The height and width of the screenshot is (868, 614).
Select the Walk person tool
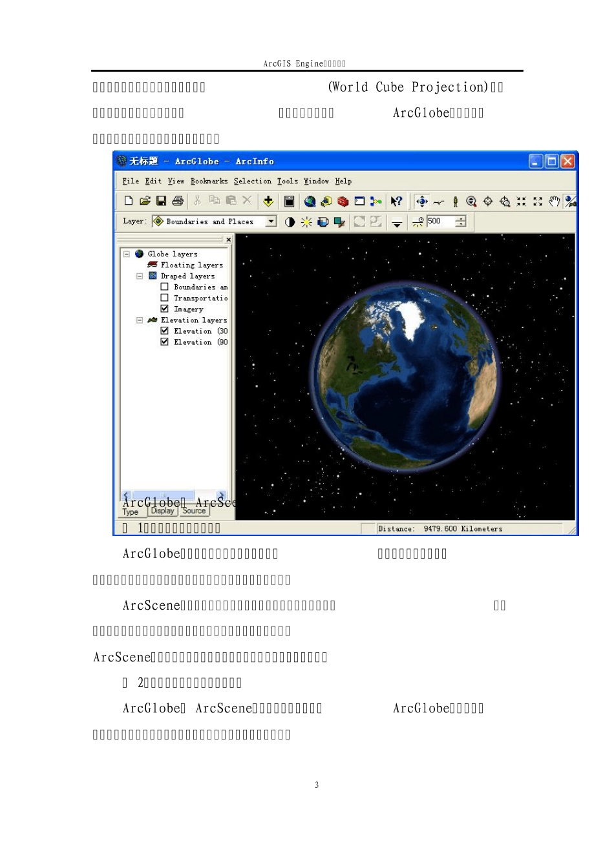coord(455,201)
